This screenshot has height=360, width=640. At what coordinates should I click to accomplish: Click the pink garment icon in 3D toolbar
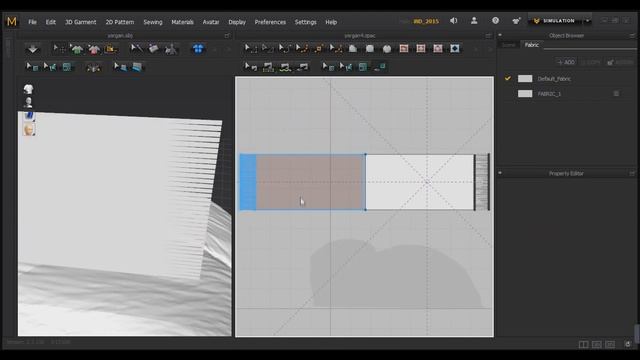[x=94, y=49]
